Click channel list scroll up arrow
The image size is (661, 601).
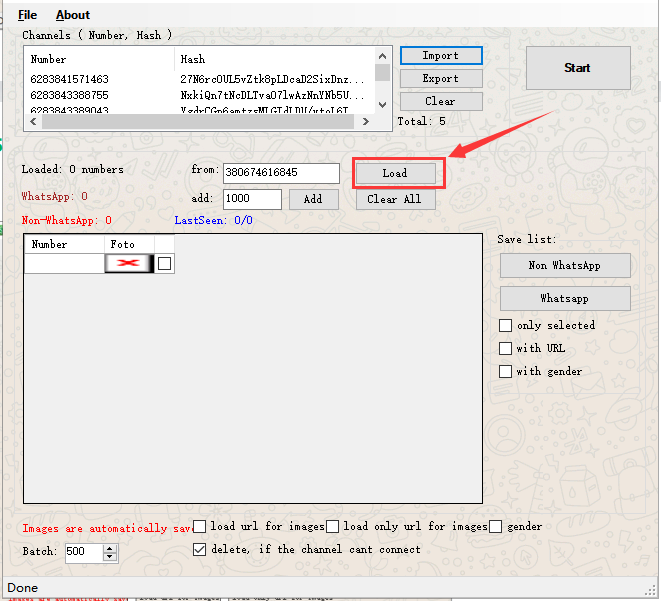pyautogui.click(x=382, y=56)
